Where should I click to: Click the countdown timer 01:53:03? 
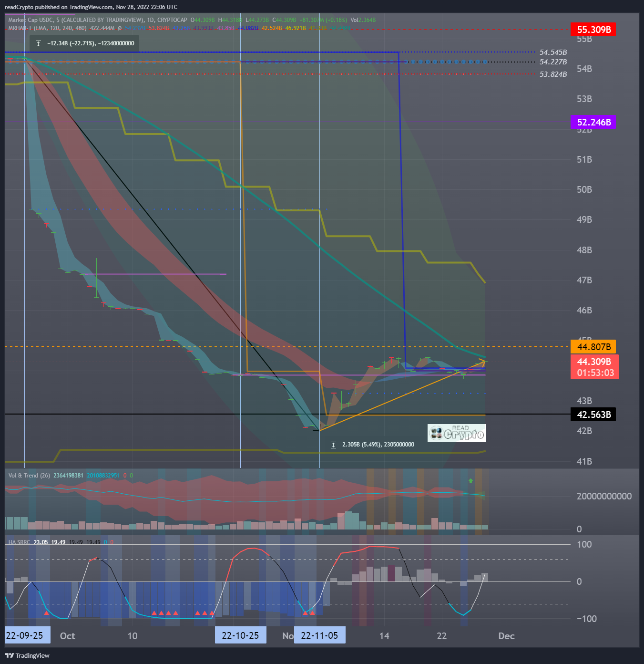(x=595, y=373)
